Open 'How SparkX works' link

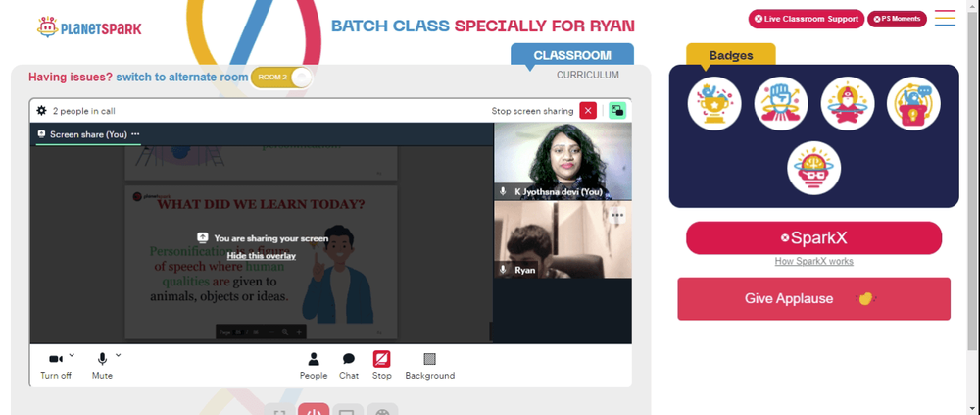813,261
